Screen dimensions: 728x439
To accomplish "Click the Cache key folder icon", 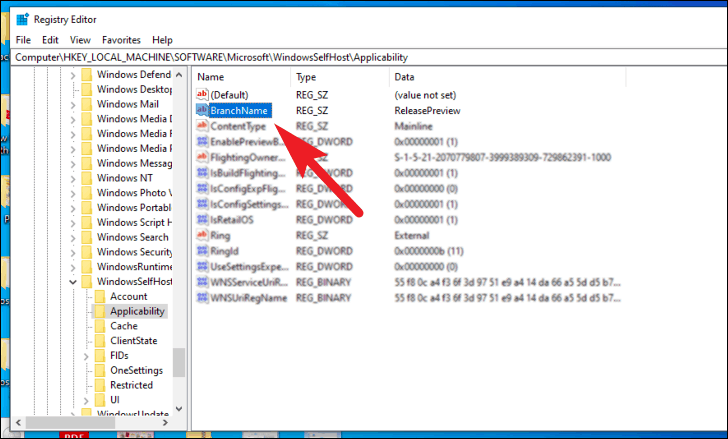I will [x=100, y=326].
